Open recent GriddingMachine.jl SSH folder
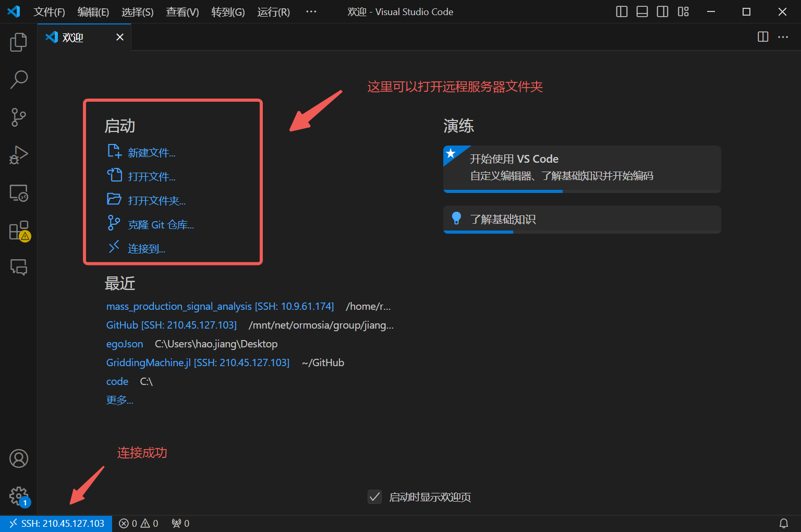Screen dimensions: 801x532 click(198, 362)
